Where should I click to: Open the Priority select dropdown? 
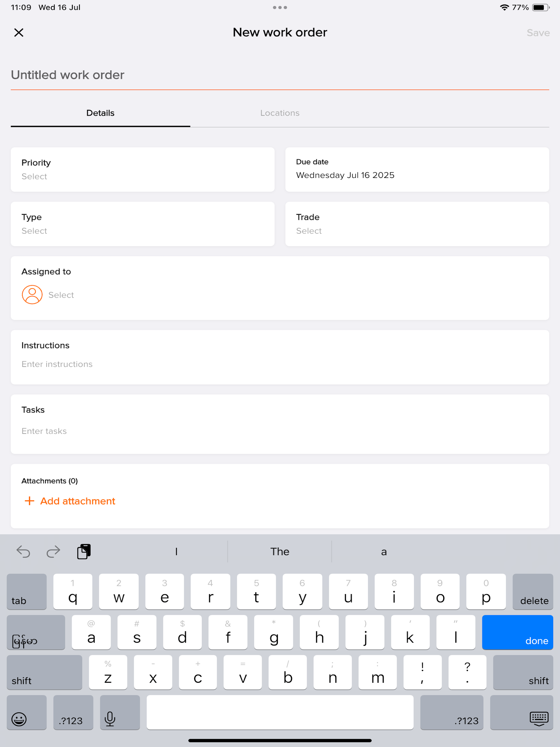coord(142,170)
